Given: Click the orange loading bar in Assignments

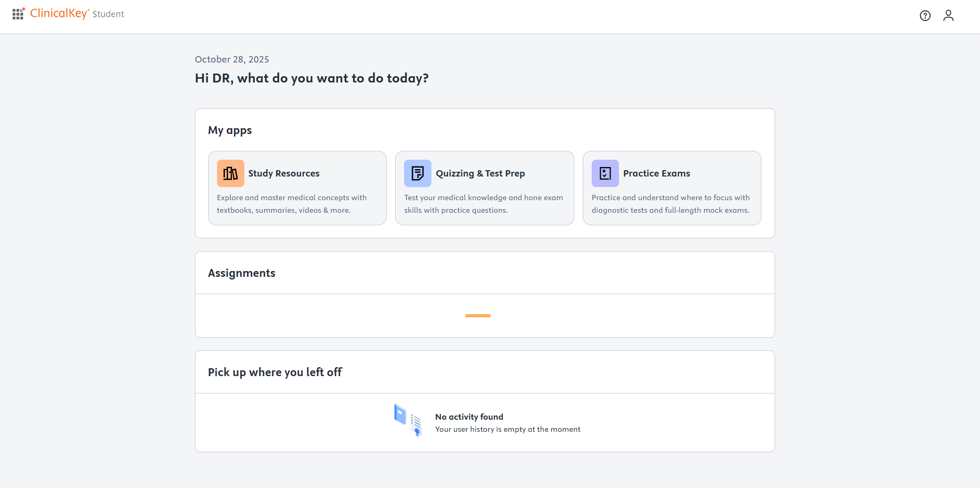Looking at the screenshot, I should pos(478,316).
